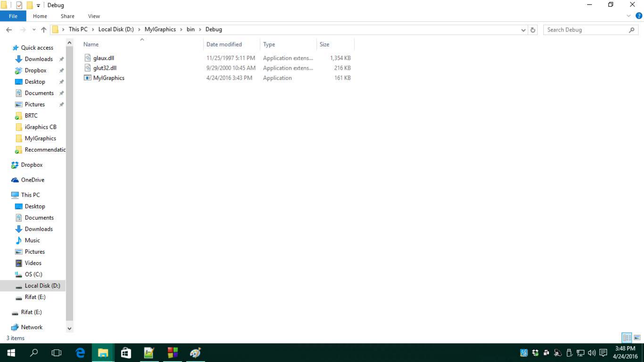644x362 pixels.
Task: Click the Search Debug input box
Action: pyautogui.click(x=586, y=30)
